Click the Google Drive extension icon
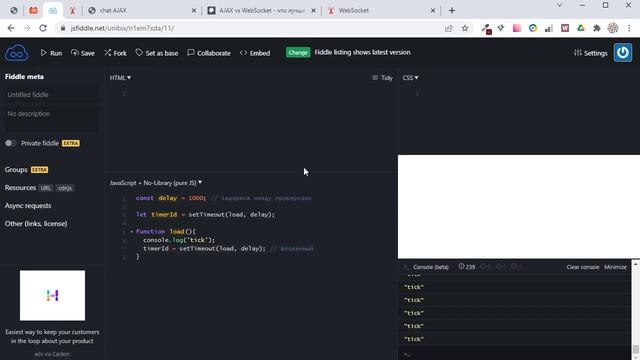 click(581, 28)
